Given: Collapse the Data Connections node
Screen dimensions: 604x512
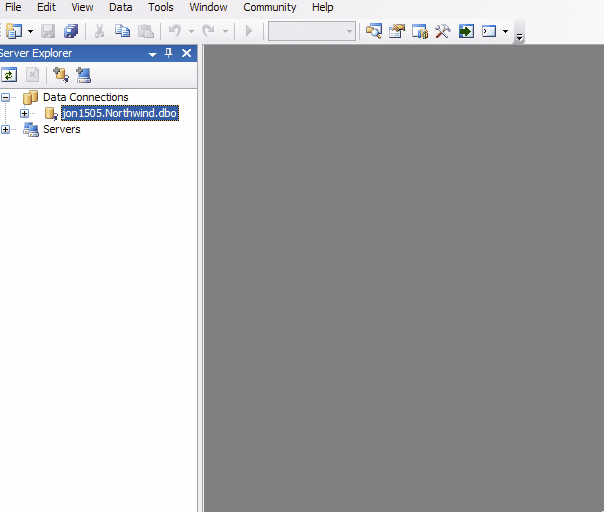Looking at the screenshot, I should pos(6,97).
